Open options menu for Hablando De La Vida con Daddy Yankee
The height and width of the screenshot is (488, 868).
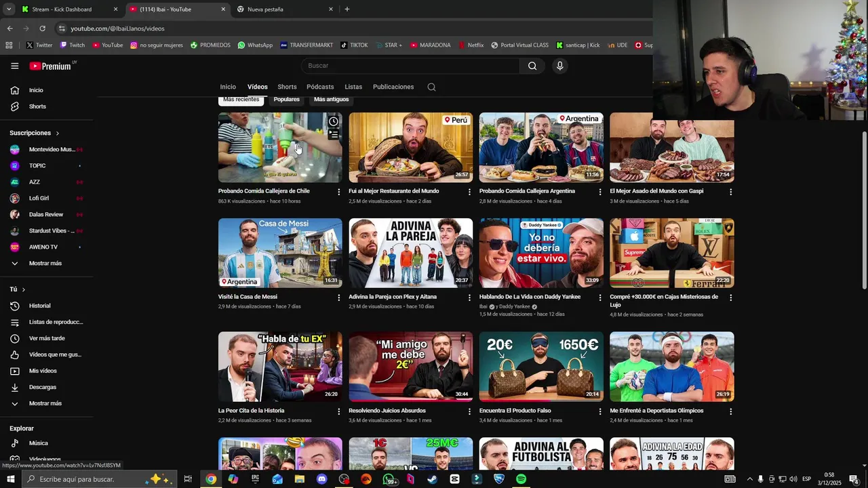(x=599, y=298)
